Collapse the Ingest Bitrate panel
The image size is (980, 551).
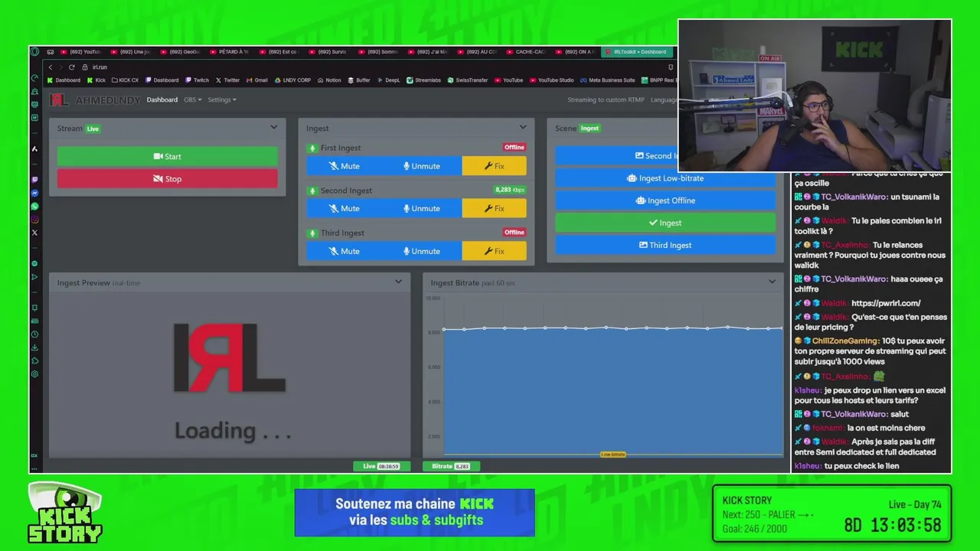coord(772,282)
